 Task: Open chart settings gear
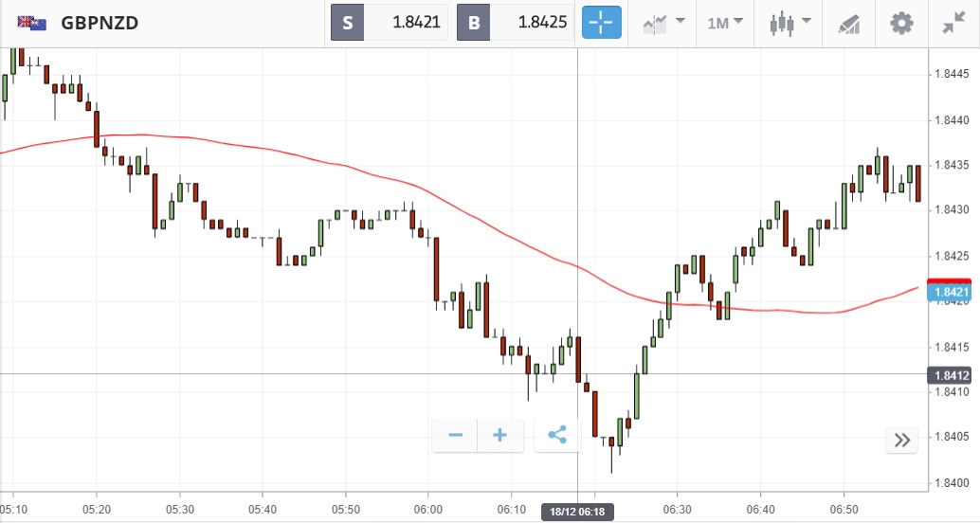click(x=901, y=23)
